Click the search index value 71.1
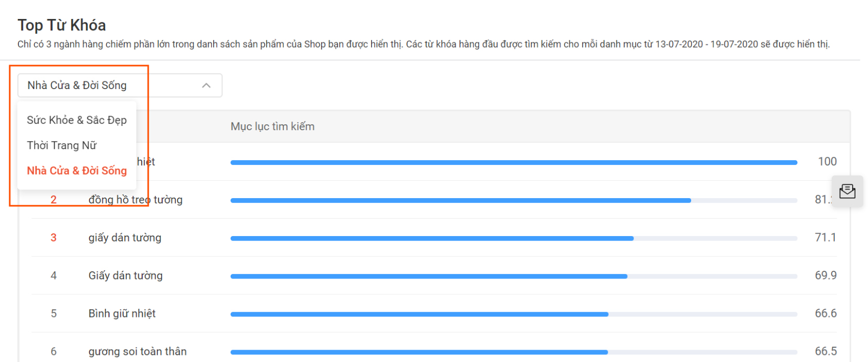868x362 pixels. pos(825,238)
